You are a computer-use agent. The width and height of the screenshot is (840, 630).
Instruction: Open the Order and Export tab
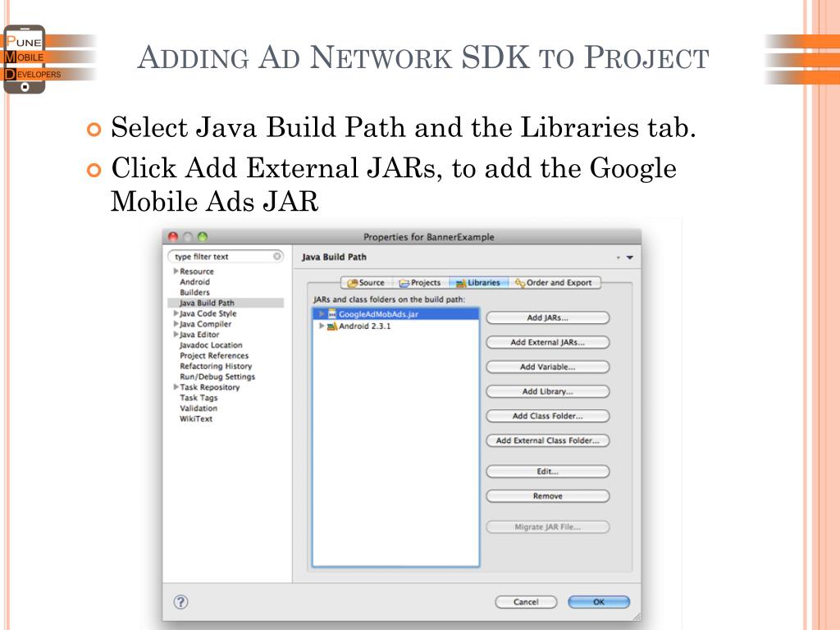554,282
